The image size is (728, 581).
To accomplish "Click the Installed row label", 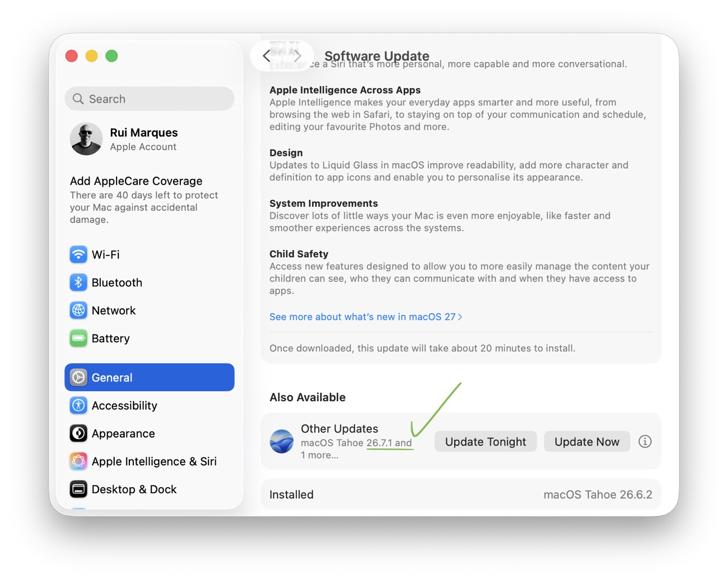I will pyautogui.click(x=291, y=495).
